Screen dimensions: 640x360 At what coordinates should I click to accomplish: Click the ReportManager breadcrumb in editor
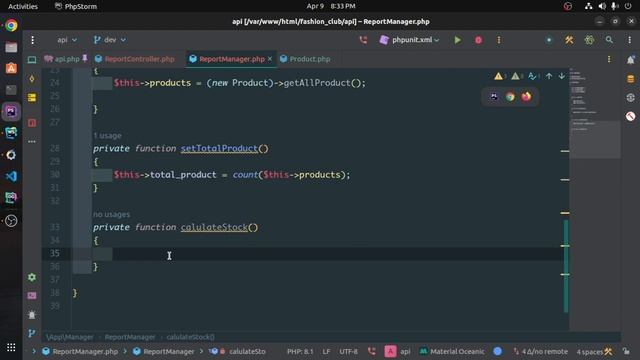point(130,337)
